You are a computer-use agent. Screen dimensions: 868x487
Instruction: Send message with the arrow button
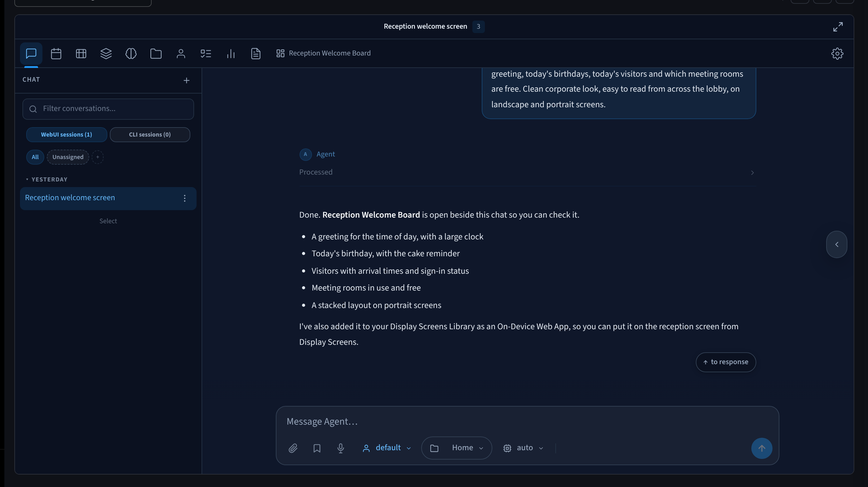762,448
